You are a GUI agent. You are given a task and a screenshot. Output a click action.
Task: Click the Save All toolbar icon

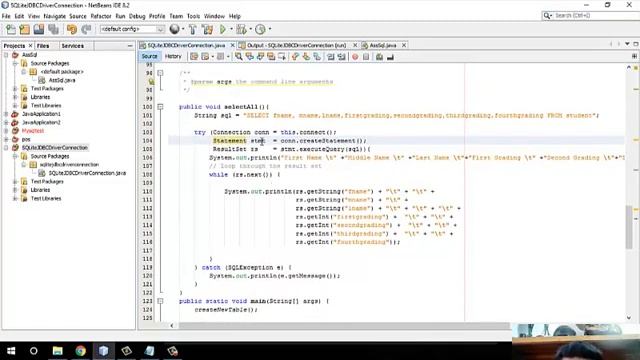pyautogui.click(x=53, y=29)
